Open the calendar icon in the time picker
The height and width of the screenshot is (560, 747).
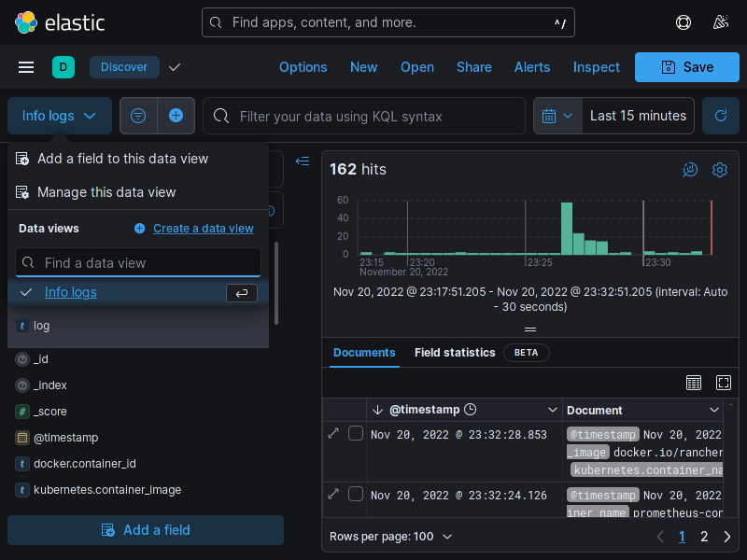tap(551, 116)
